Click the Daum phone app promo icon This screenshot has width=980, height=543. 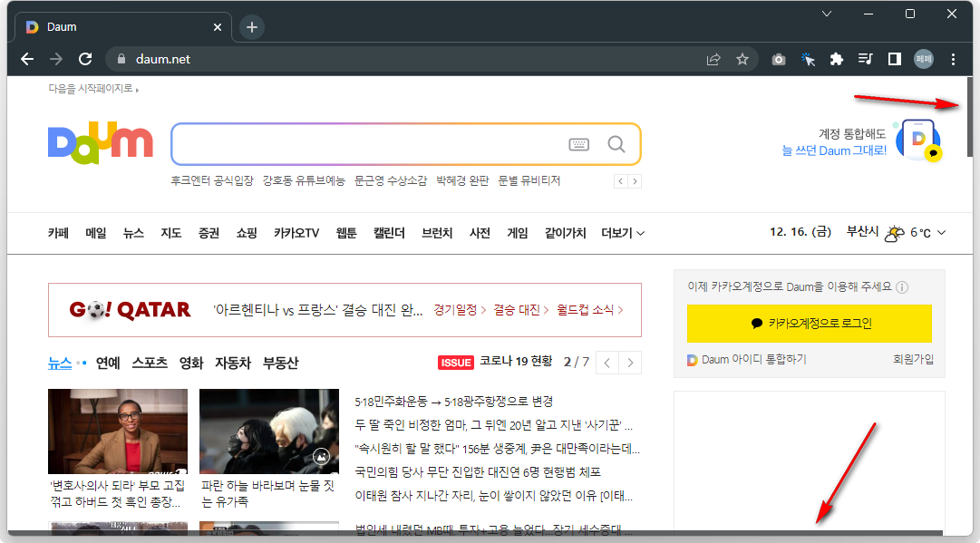click(x=918, y=141)
